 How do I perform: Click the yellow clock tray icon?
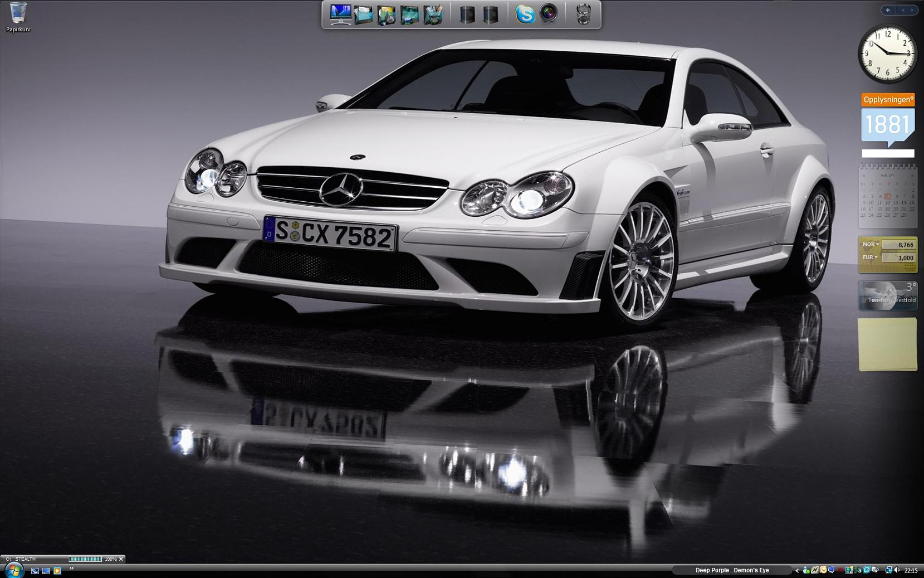[x=823, y=571]
